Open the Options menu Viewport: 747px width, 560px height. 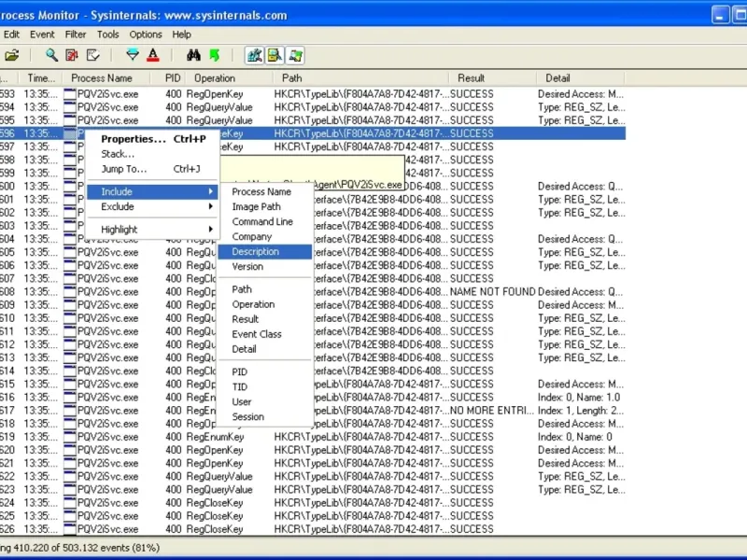click(146, 35)
